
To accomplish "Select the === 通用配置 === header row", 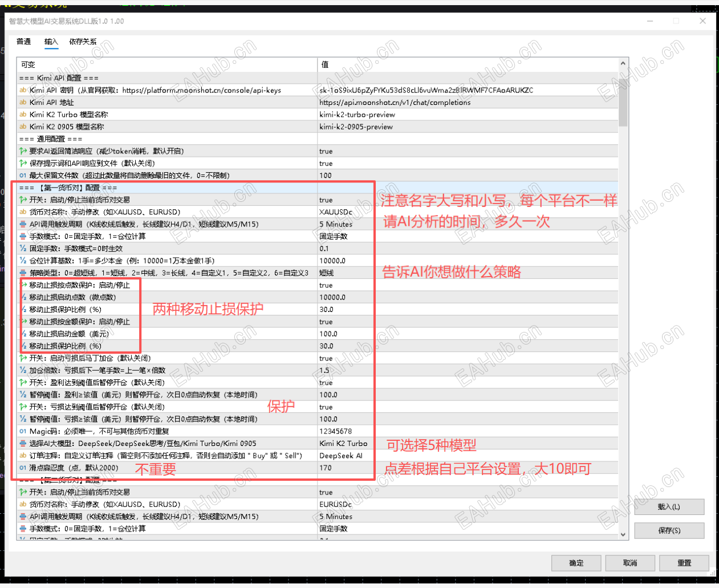I will tap(318, 139).
